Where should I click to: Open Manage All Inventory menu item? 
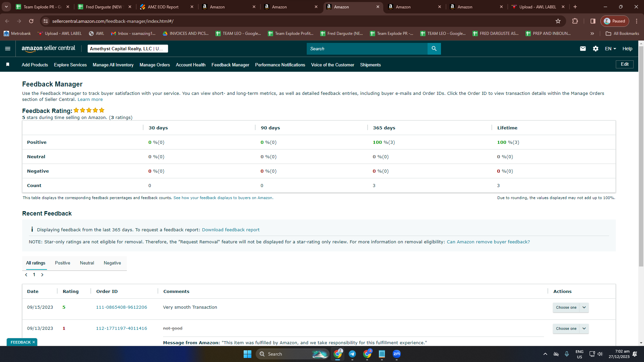[x=113, y=65]
